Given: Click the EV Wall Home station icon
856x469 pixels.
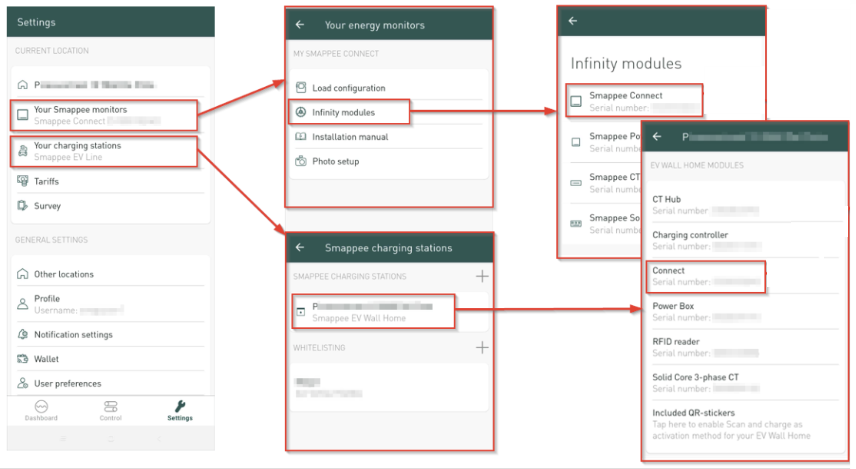Looking at the screenshot, I should (x=301, y=312).
